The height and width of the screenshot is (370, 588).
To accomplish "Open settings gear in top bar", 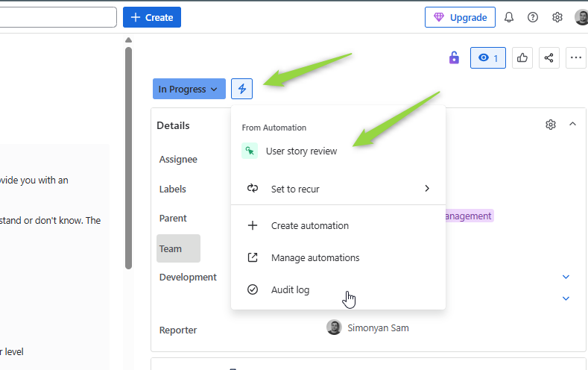I will [557, 17].
